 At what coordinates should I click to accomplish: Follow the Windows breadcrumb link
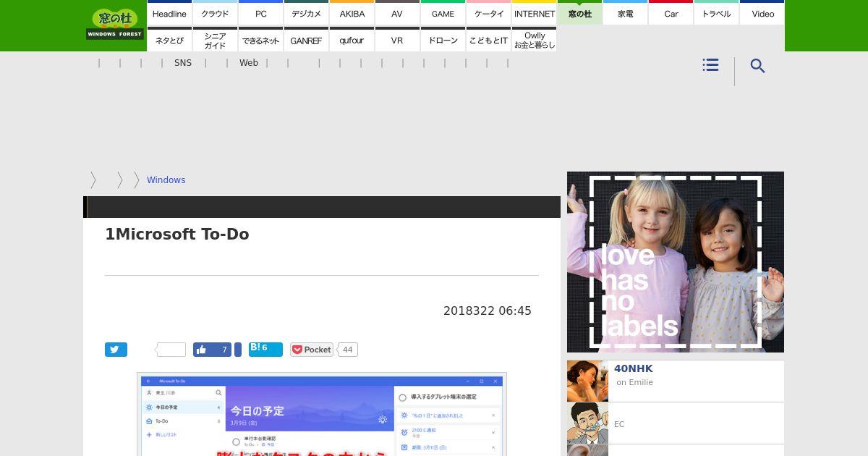pyautogui.click(x=166, y=180)
